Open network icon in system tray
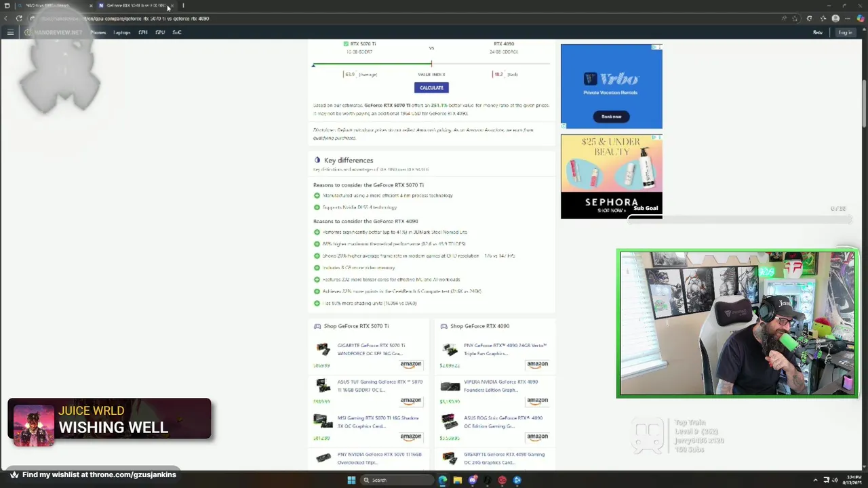The height and width of the screenshot is (488, 868). [827, 480]
